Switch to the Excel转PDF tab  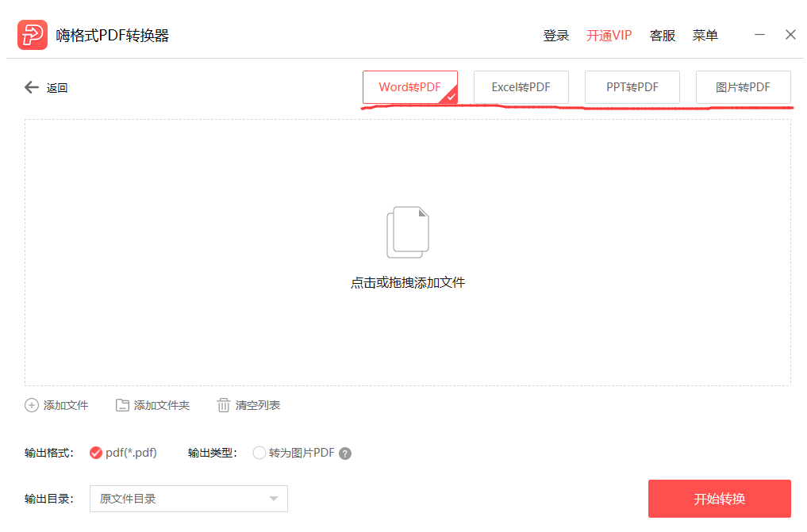click(521, 87)
